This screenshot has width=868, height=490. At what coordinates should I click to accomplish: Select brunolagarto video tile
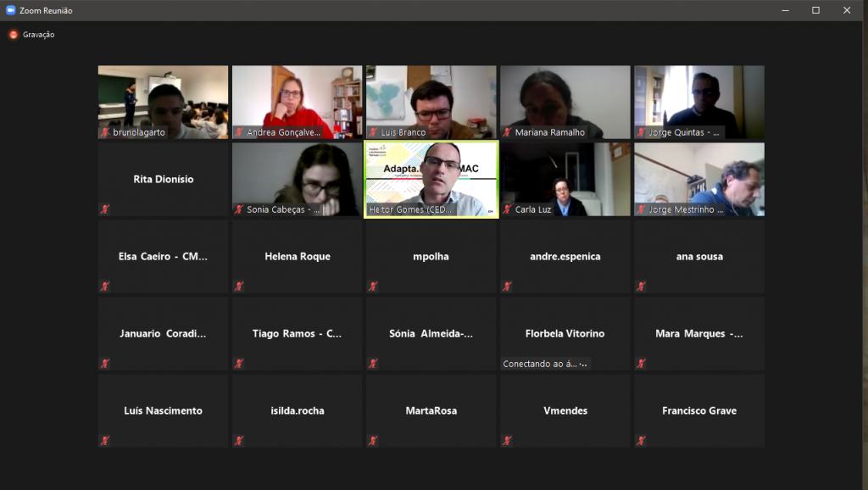coord(164,102)
